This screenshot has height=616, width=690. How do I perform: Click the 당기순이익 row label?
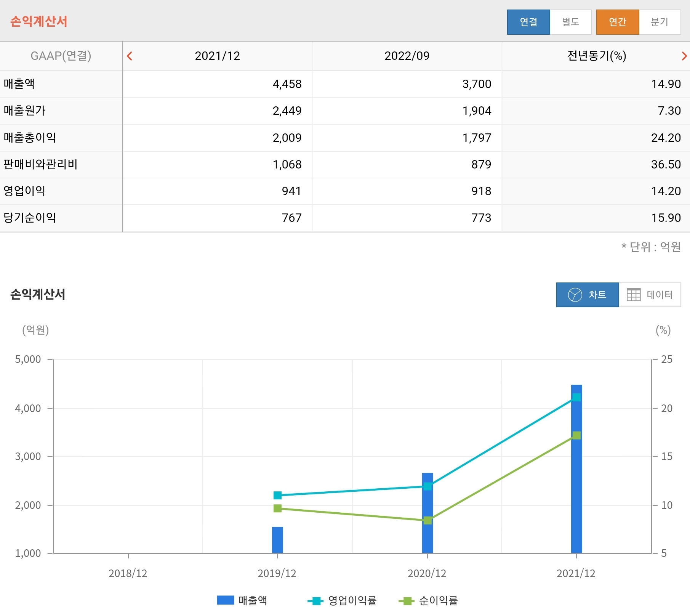tap(30, 218)
